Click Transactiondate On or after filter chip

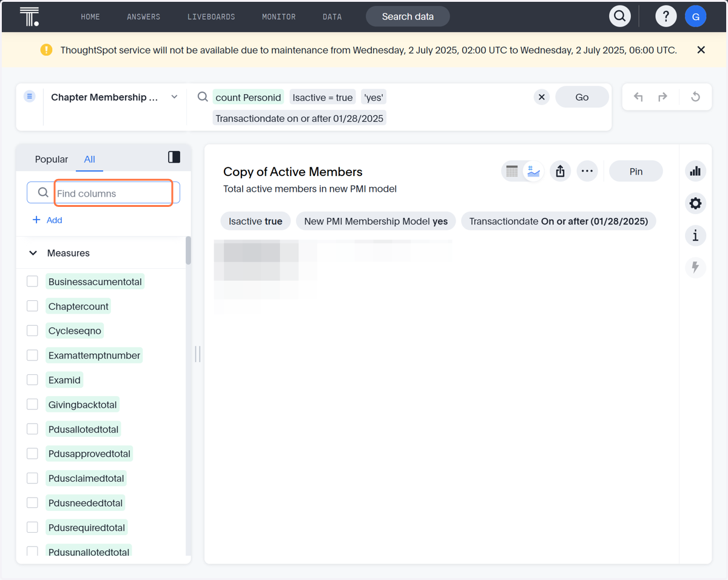pyautogui.click(x=559, y=221)
